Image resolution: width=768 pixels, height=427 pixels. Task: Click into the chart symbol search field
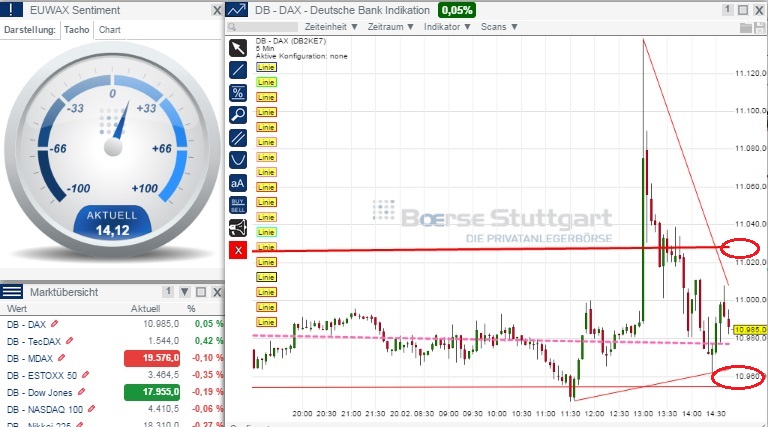coord(263,27)
